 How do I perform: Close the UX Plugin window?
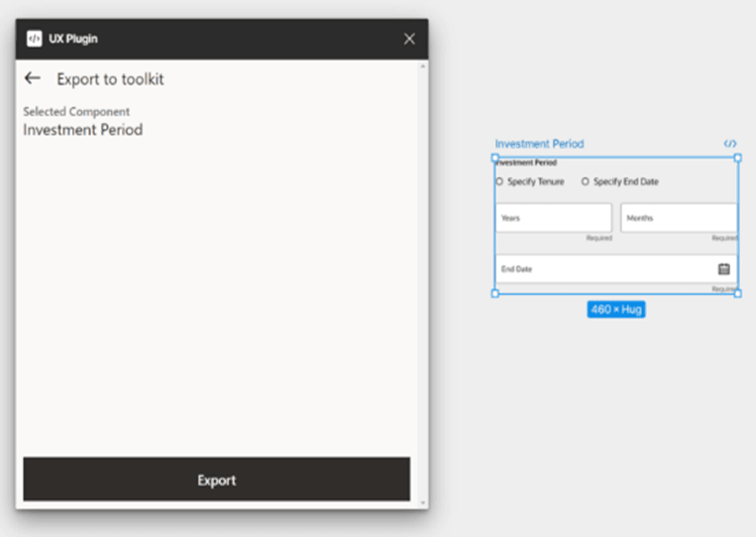tap(409, 39)
